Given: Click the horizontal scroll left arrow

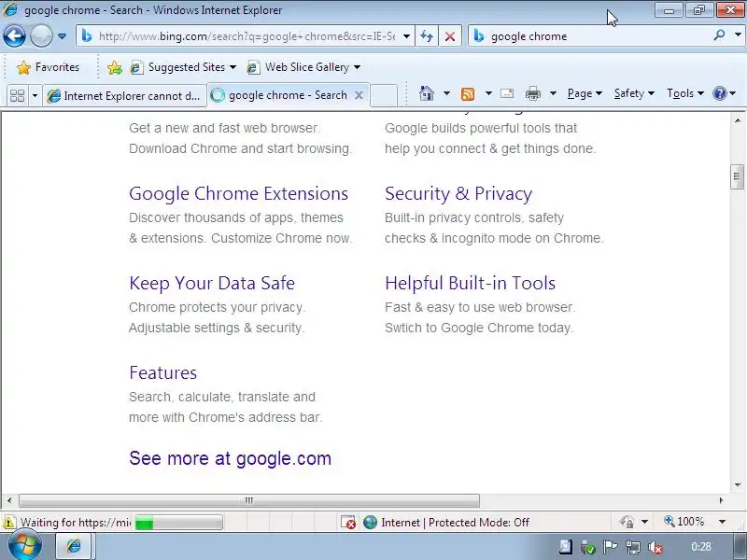Looking at the screenshot, I should coord(9,500).
